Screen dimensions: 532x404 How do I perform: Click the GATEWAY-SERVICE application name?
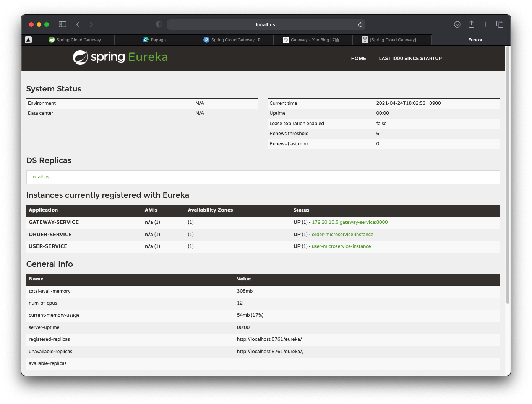tap(54, 222)
